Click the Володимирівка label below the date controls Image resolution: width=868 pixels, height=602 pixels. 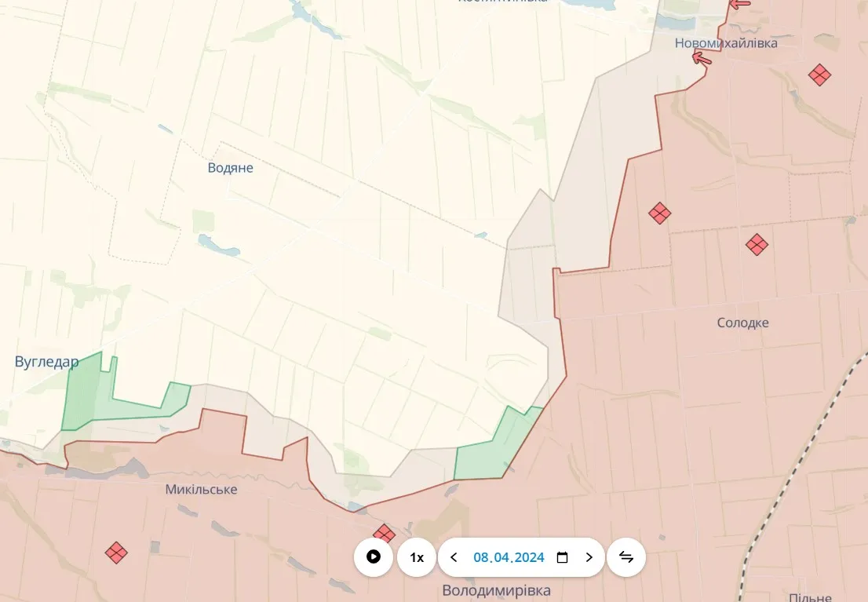(496, 590)
